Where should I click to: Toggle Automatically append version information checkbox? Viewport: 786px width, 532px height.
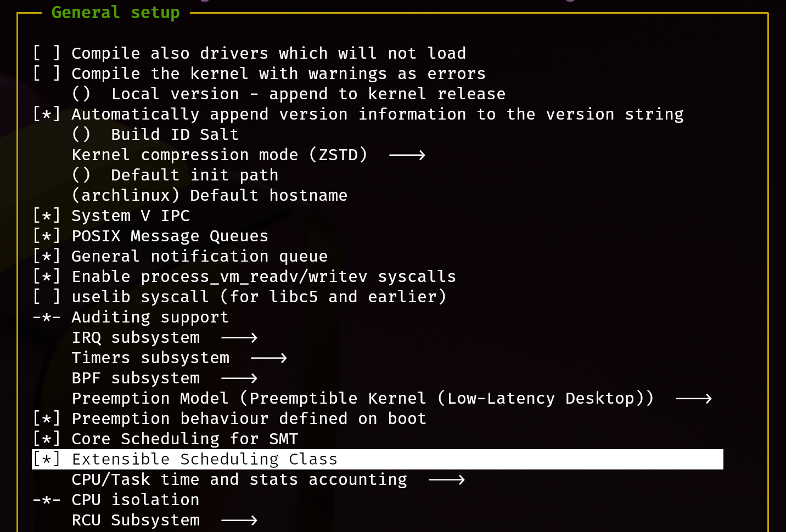coord(47,114)
